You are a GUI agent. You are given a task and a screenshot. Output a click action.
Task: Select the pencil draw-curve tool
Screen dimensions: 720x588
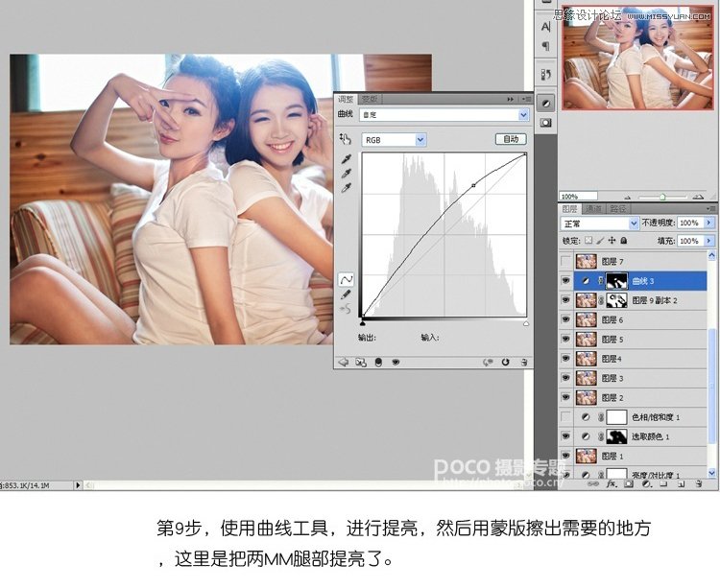click(346, 294)
